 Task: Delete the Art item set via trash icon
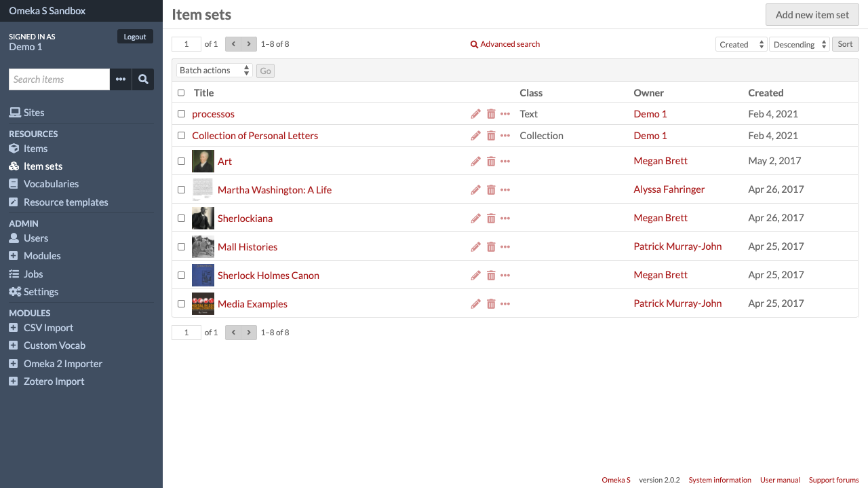click(491, 162)
